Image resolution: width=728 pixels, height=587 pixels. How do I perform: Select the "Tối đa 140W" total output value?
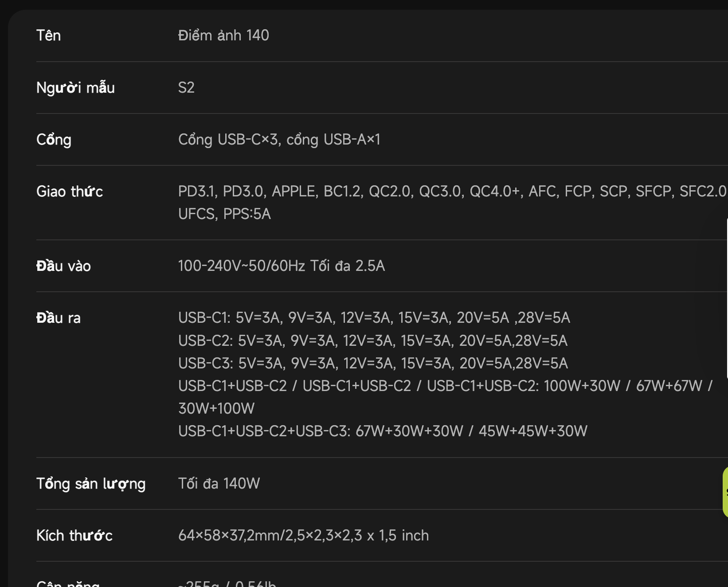tap(219, 484)
